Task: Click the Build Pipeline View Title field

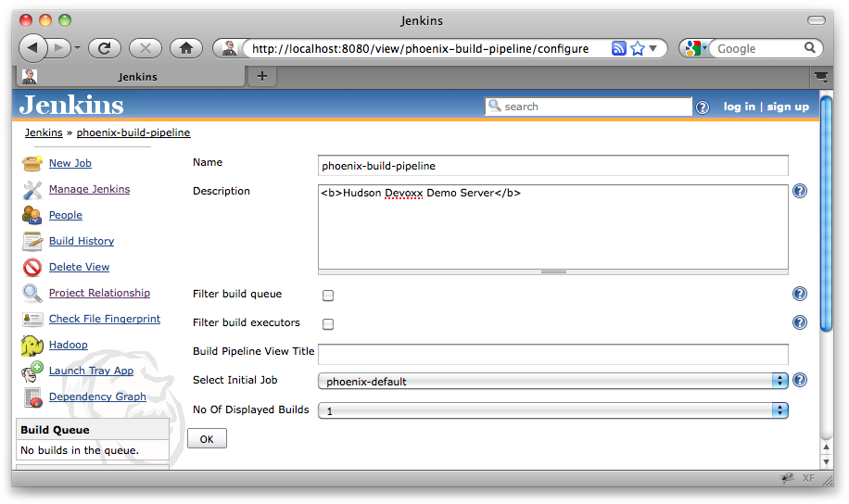Action: point(552,355)
